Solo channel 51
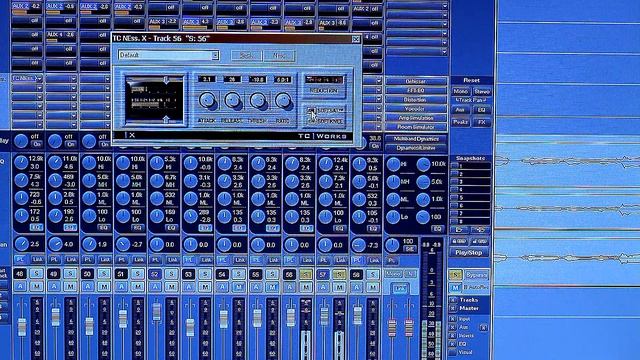 (138, 274)
